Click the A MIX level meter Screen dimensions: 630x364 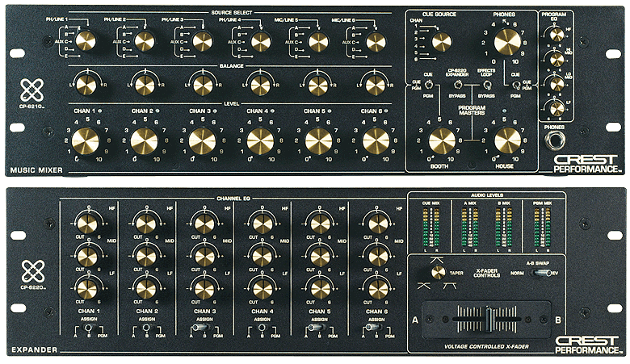click(470, 228)
